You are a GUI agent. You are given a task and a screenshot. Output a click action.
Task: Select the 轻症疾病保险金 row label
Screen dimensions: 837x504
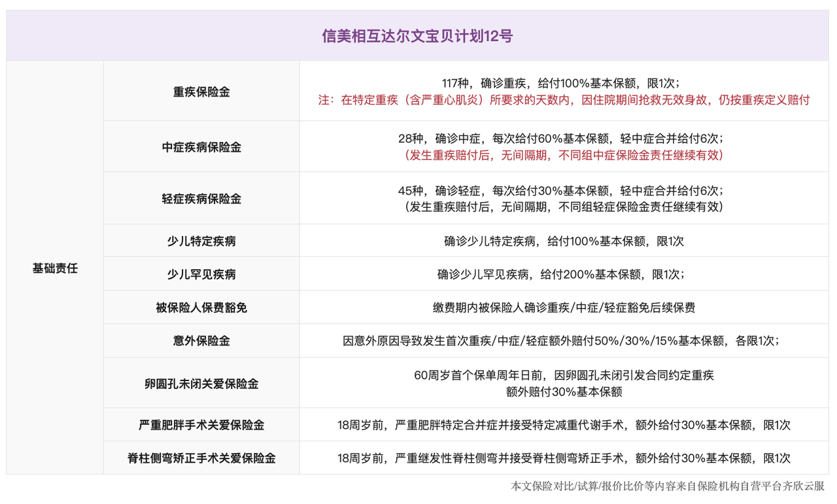pyautogui.click(x=201, y=199)
